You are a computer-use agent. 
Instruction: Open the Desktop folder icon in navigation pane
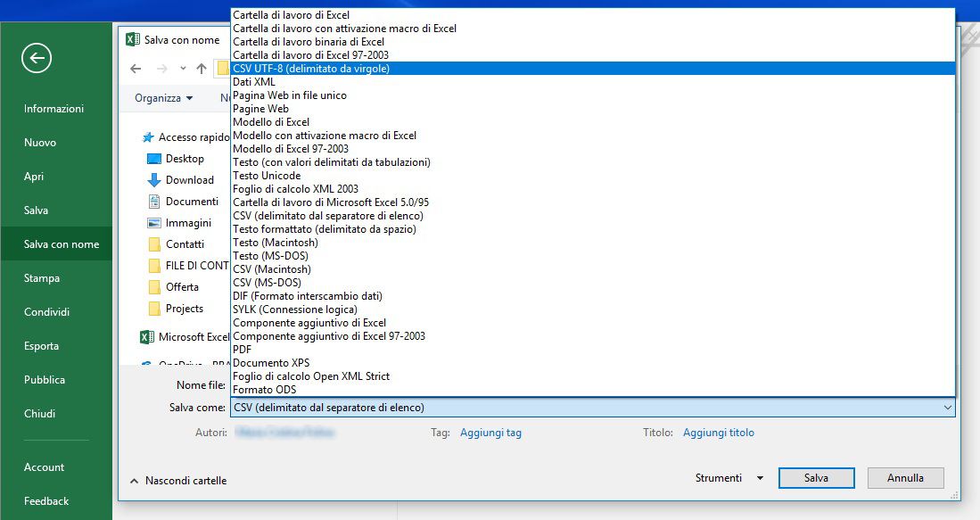pyautogui.click(x=154, y=159)
